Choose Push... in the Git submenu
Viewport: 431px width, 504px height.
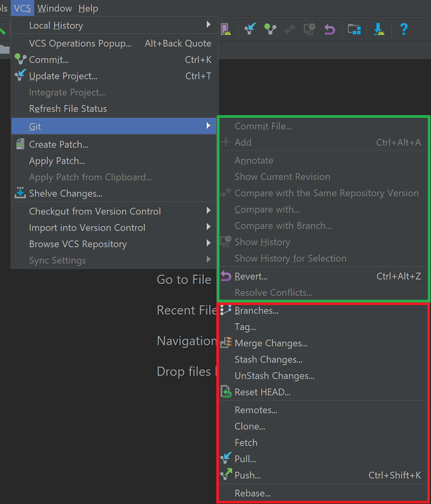(x=324, y=475)
